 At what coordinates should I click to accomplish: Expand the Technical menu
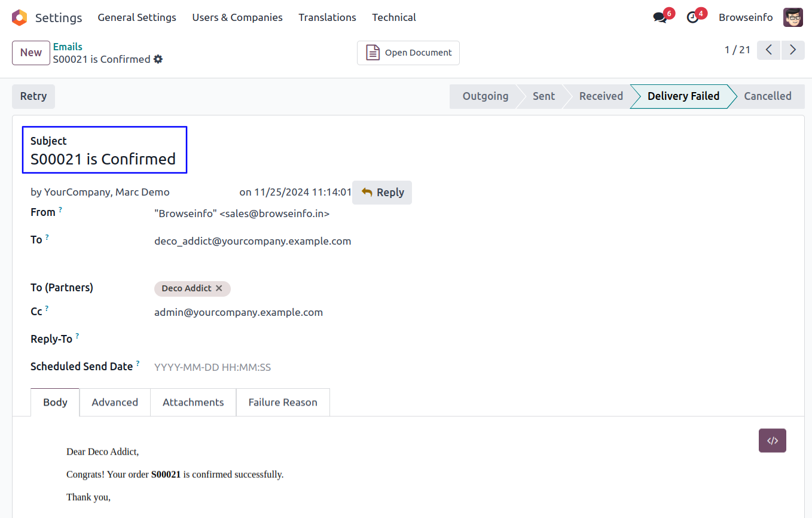point(394,17)
